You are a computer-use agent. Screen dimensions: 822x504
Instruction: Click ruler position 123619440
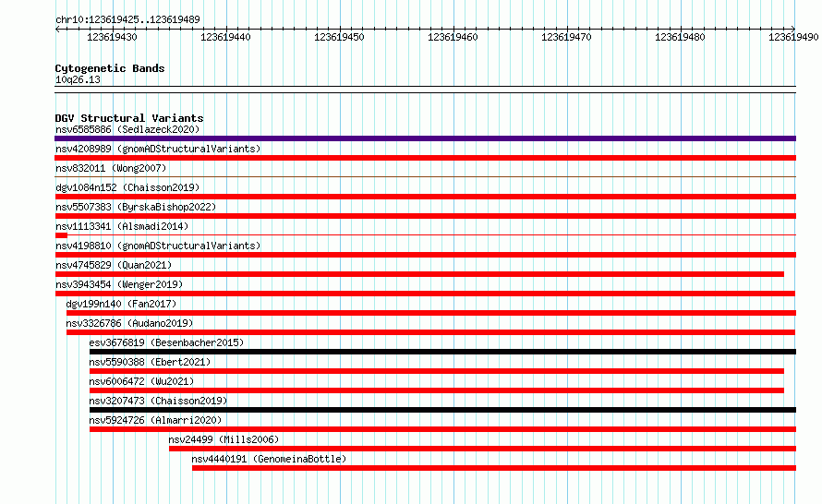[x=225, y=37]
